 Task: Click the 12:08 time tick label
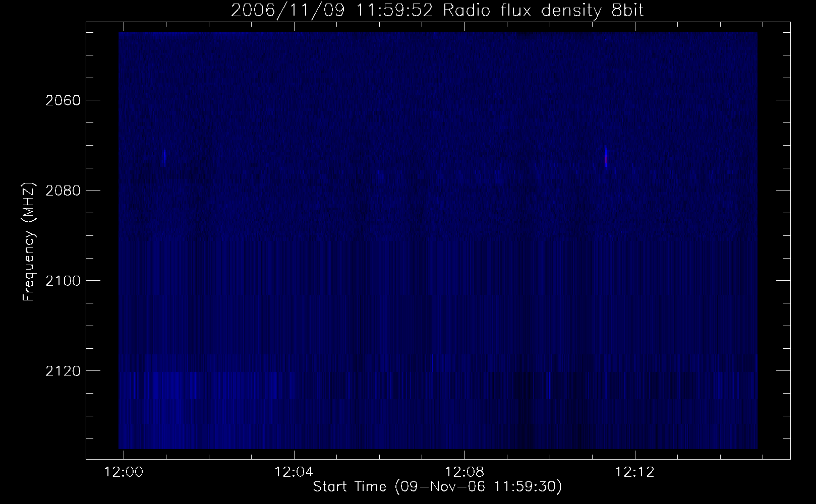pyautogui.click(x=464, y=472)
